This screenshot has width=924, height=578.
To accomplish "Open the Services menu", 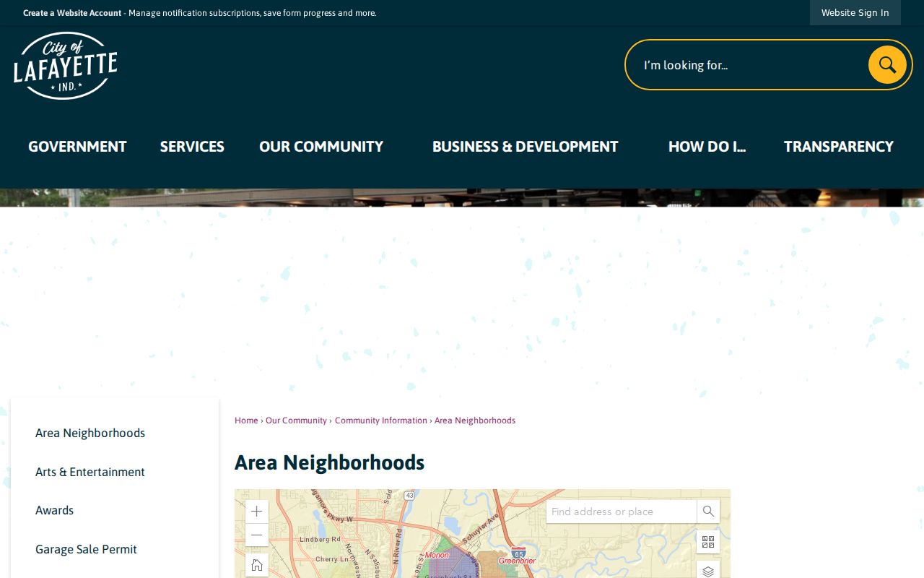I will point(192,147).
